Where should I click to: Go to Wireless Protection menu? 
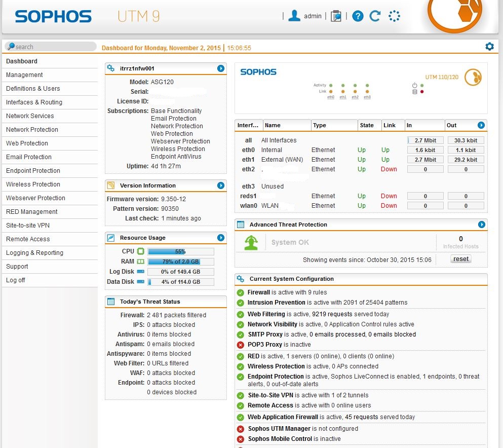coord(50,184)
